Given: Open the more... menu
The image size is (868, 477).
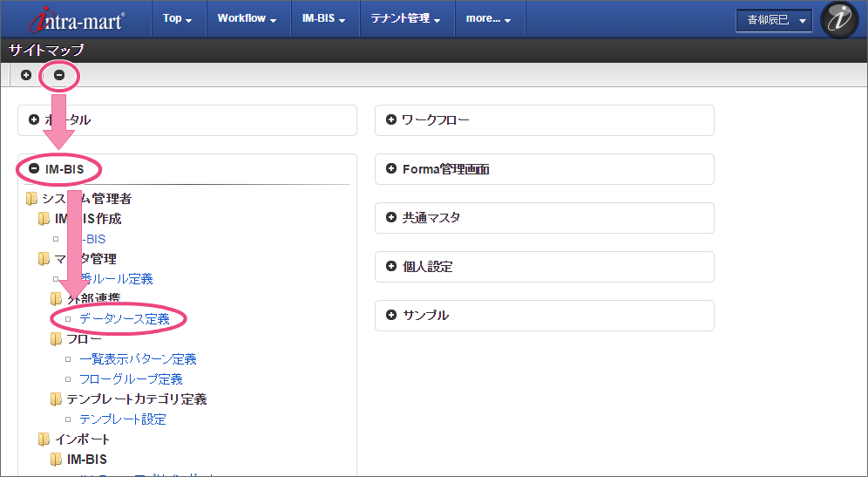Looking at the screenshot, I should pos(488,18).
